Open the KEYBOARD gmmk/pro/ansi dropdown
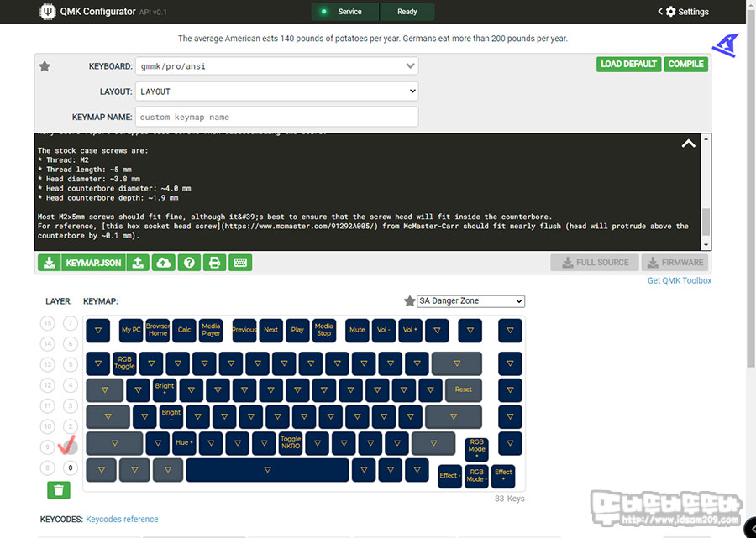756x538 pixels. tap(276, 66)
